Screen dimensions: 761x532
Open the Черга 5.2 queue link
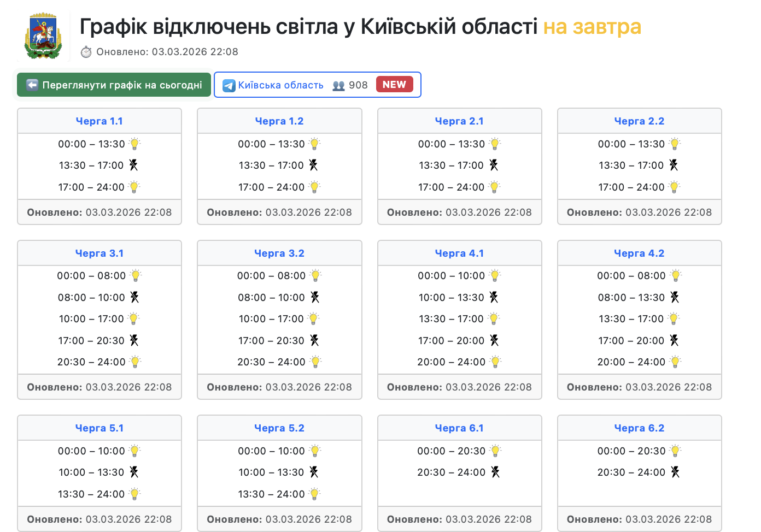pyautogui.click(x=279, y=428)
